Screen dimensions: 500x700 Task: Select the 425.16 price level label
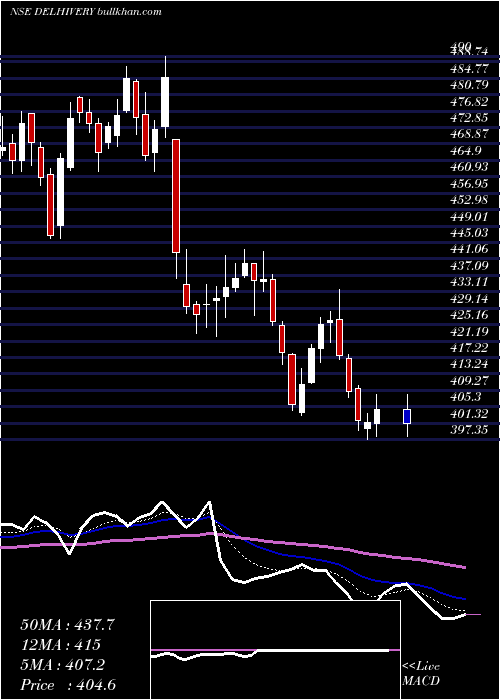tap(469, 317)
